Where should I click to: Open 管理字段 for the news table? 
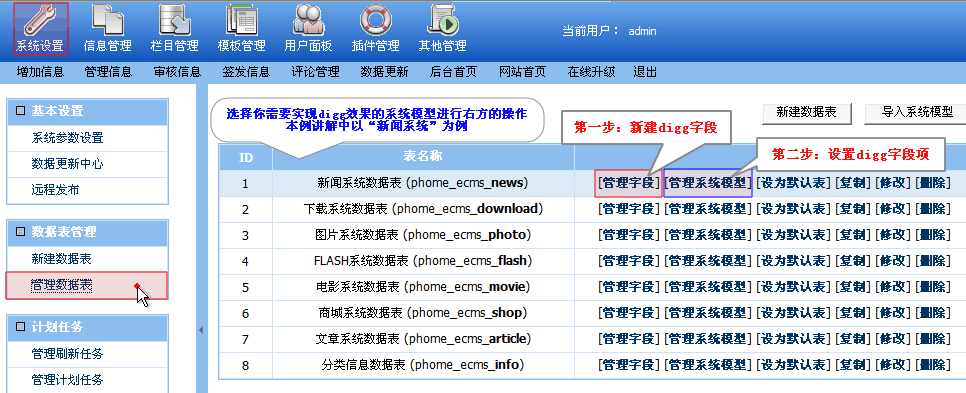(x=629, y=183)
